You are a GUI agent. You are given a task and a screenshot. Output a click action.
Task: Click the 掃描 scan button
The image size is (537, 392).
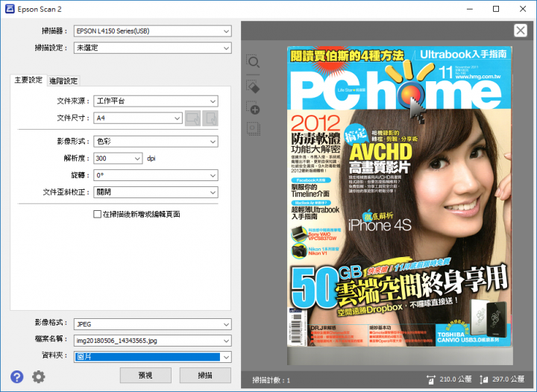205,376
